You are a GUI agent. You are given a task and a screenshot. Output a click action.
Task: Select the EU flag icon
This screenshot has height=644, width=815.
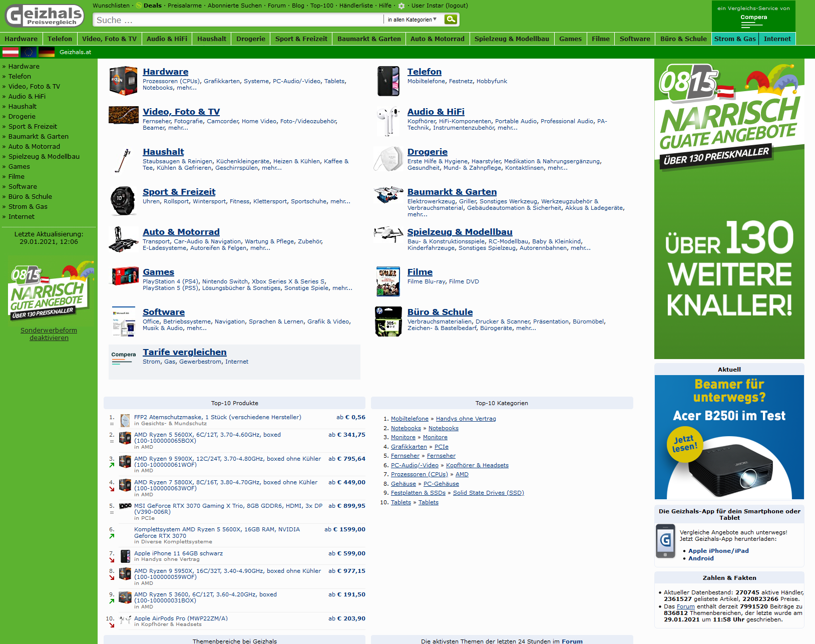tap(29, 52)
